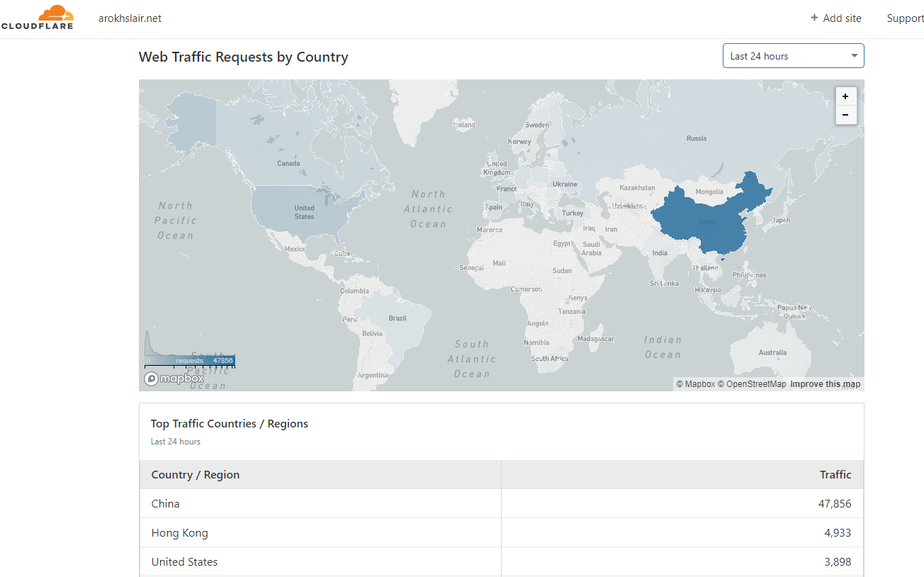Select the Hong Kong table row
The width and height of the screenshot is (924, 577).
tap(501, 533)
